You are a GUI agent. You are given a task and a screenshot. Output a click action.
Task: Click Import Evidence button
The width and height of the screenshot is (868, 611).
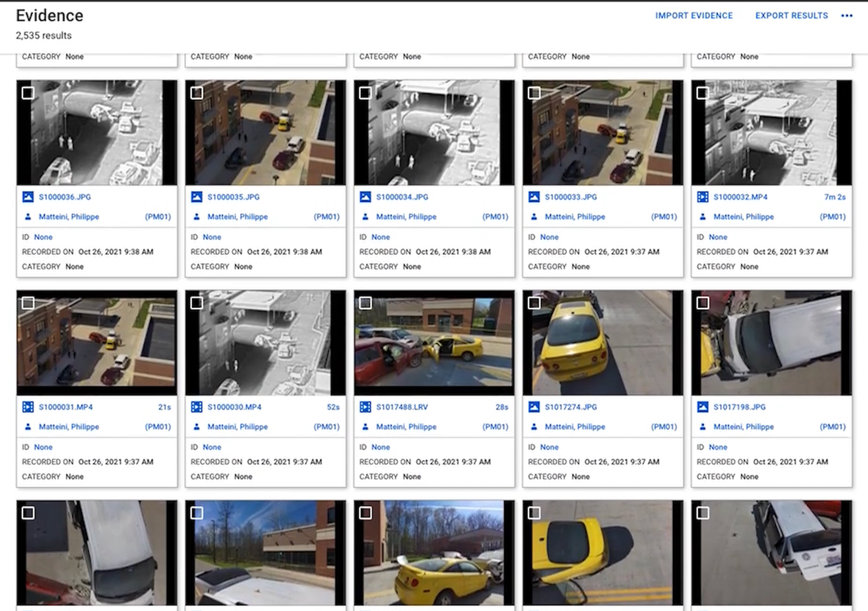pos(694,16)
